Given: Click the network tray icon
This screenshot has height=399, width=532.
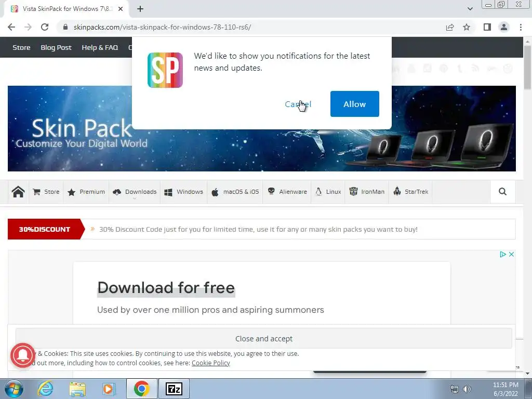Looking at the screenshot, I should pos(454,389).
